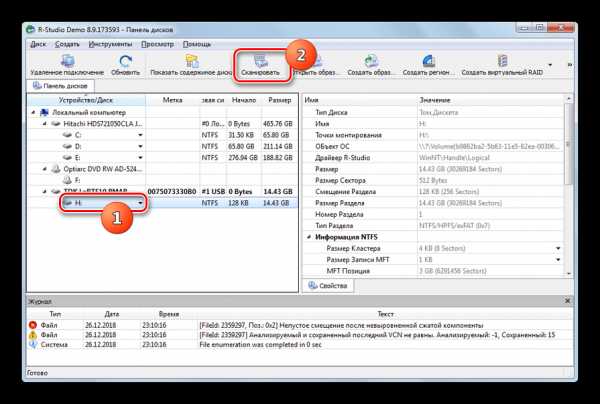Open the Создать menu
This screenshot has width=600, height=404.
point(67,44)
